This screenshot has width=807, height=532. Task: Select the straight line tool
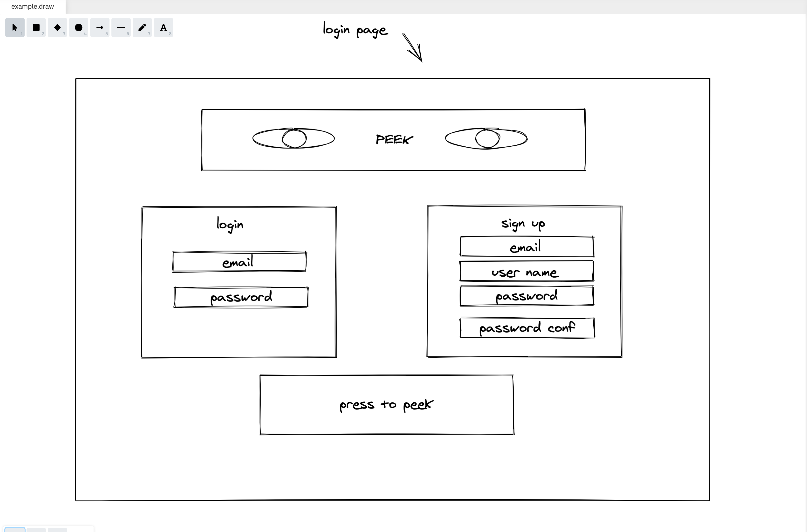click(x=121, y=27)
